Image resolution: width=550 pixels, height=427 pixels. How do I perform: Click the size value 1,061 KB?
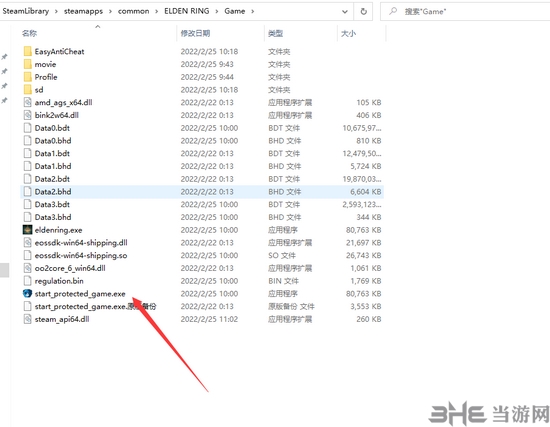pos(365,268)
